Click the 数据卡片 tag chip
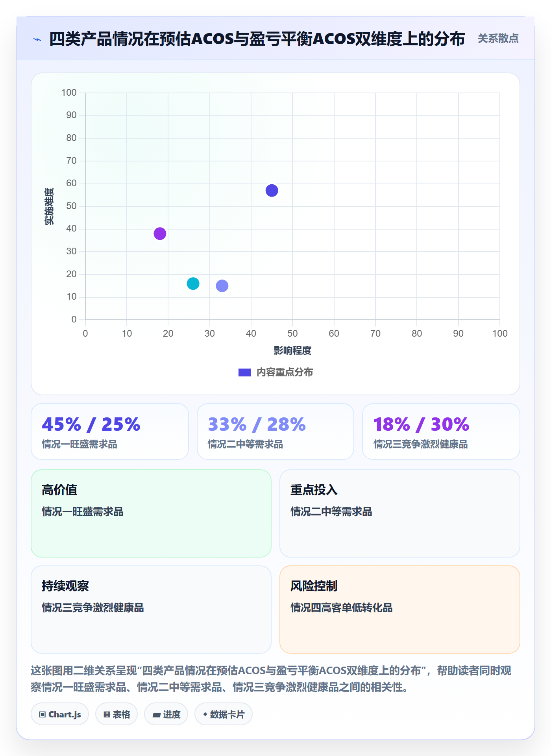 224,714
